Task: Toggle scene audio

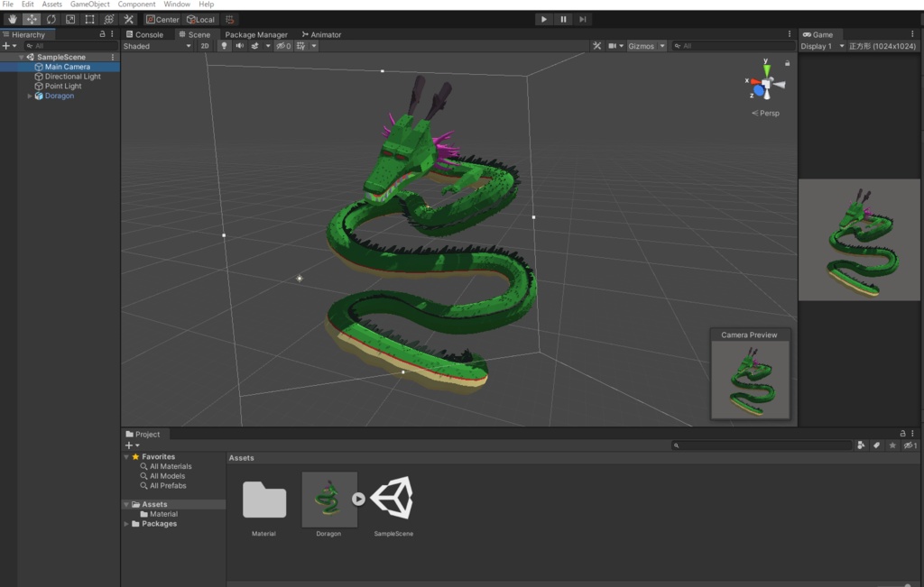Action: 240,46
